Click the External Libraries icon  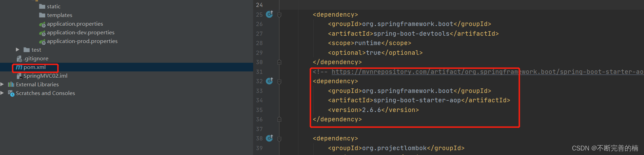(11, 84)
